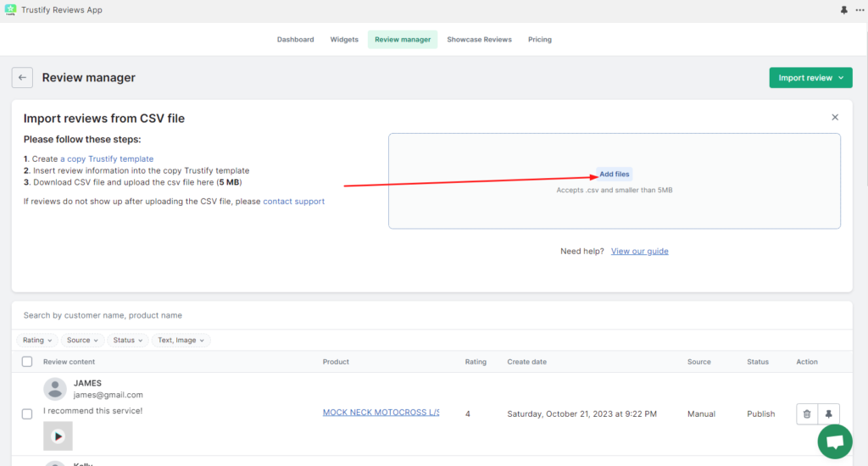Go to the Pricing tab
The image size is (868, 466).
pos(539,39)
